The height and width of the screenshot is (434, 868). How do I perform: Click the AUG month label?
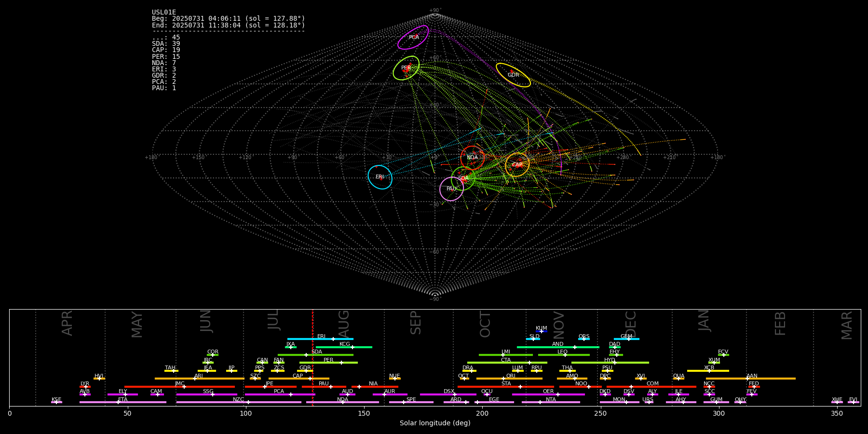tap(343, 323)
